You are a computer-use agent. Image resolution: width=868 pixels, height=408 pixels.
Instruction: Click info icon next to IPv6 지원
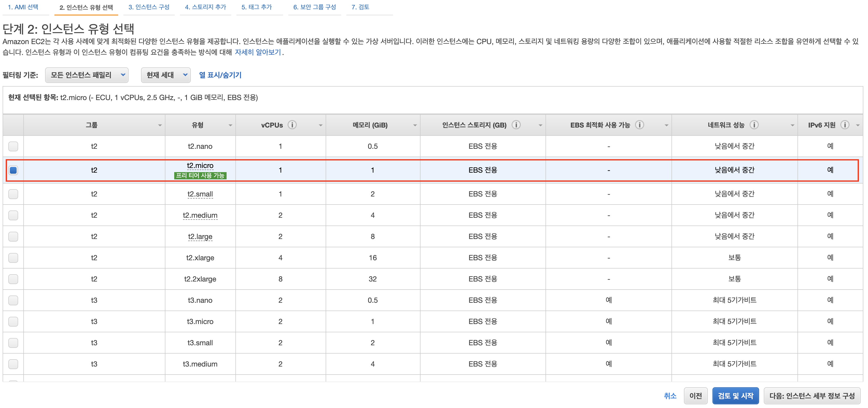844,125
